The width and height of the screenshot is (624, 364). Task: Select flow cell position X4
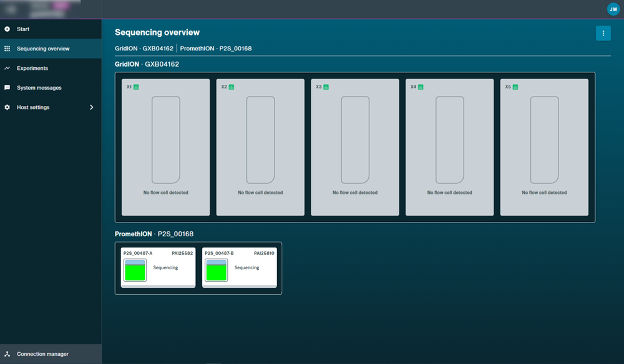pyautogui.click(x=450, y=147)
